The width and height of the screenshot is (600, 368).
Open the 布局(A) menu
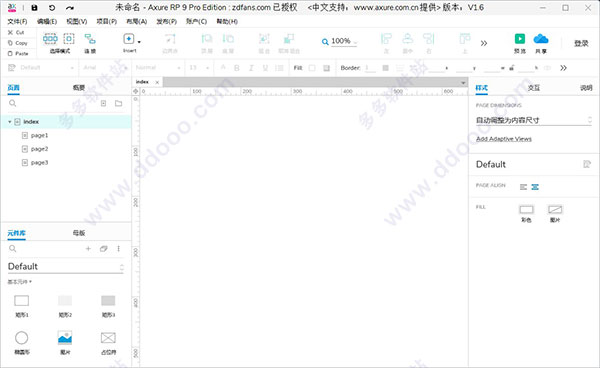click(137, 21)
